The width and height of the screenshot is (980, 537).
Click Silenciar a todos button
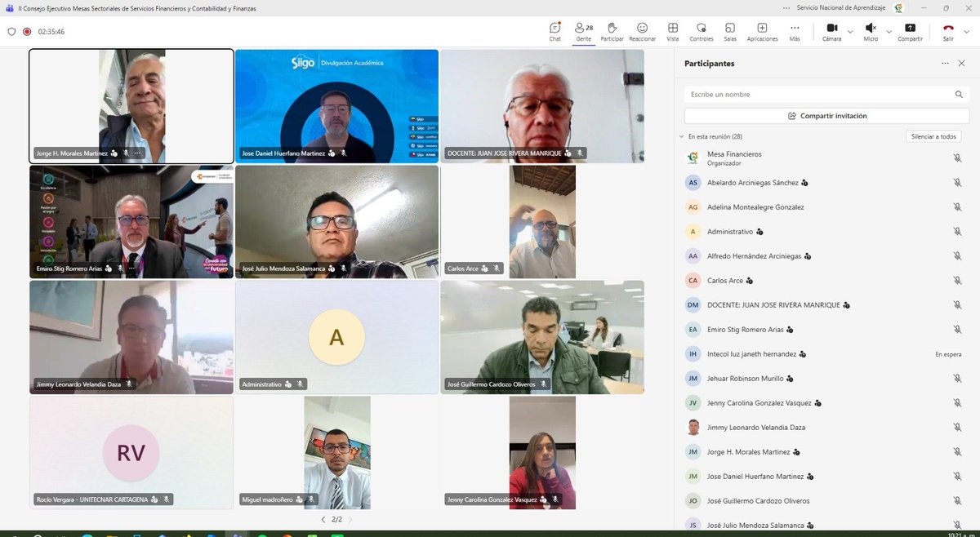point(933,136)
